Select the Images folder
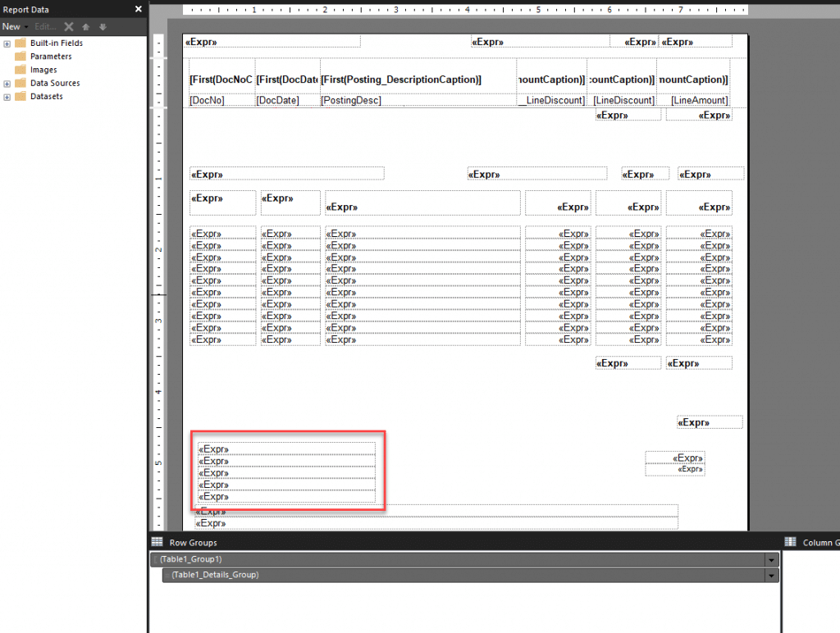This screenshot has height=633, width=840. pyautogui.click(x=43, y=70)
